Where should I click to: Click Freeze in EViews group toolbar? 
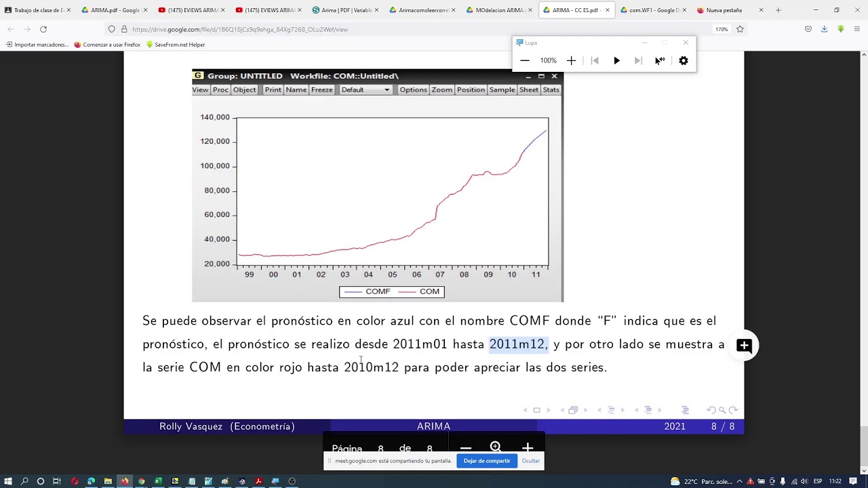pyautogui.click(x=322, y=90)
